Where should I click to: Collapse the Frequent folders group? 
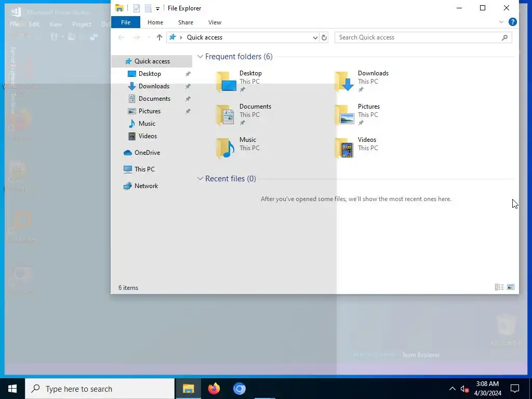point(200,56)
